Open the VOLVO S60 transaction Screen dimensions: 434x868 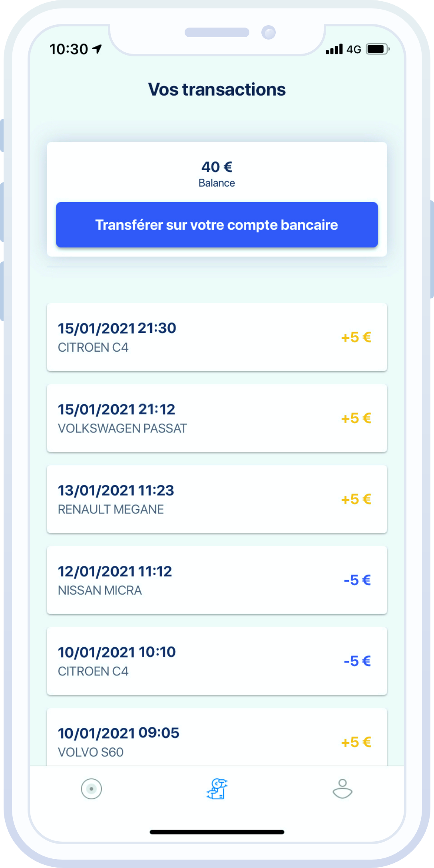[x=217, y=739]
